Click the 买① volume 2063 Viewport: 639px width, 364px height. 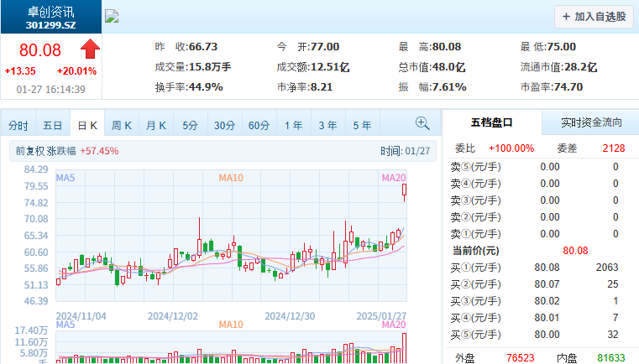click(607, 268)
